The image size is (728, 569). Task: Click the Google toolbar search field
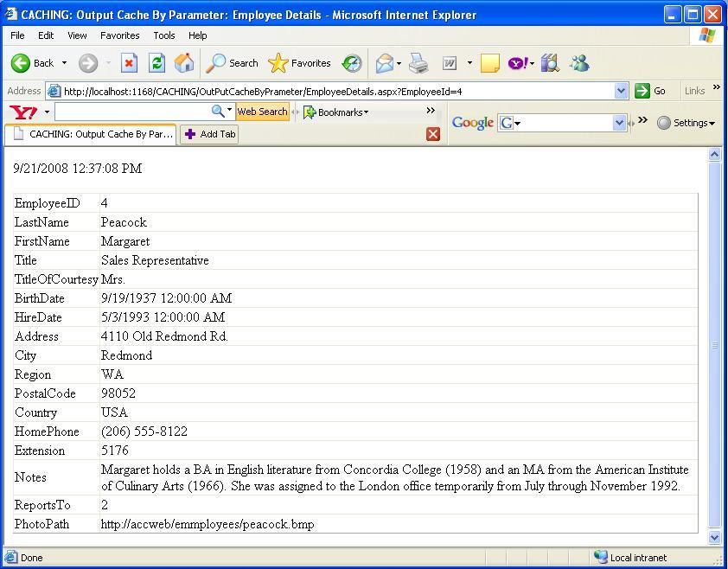coord(563,123)
